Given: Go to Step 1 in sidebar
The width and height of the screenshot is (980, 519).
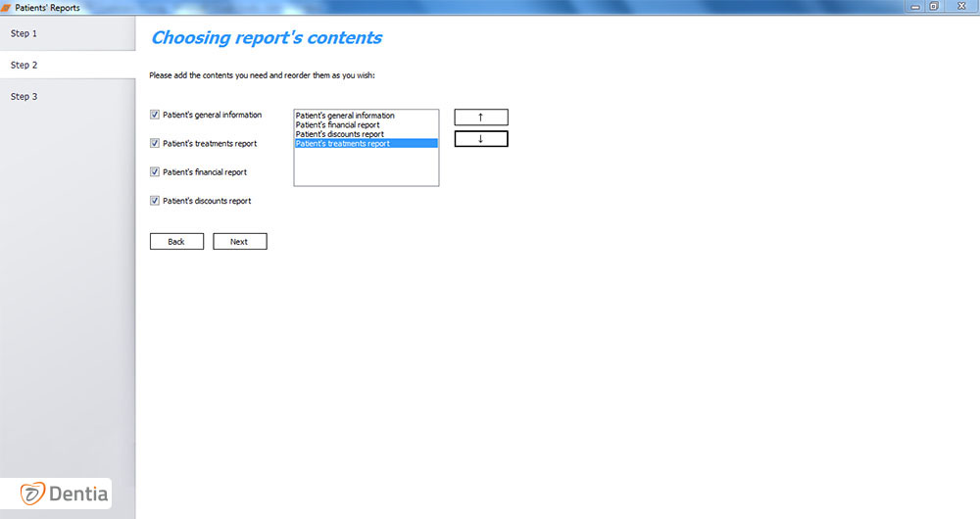Looking at the screenshot, I should 68,33.
